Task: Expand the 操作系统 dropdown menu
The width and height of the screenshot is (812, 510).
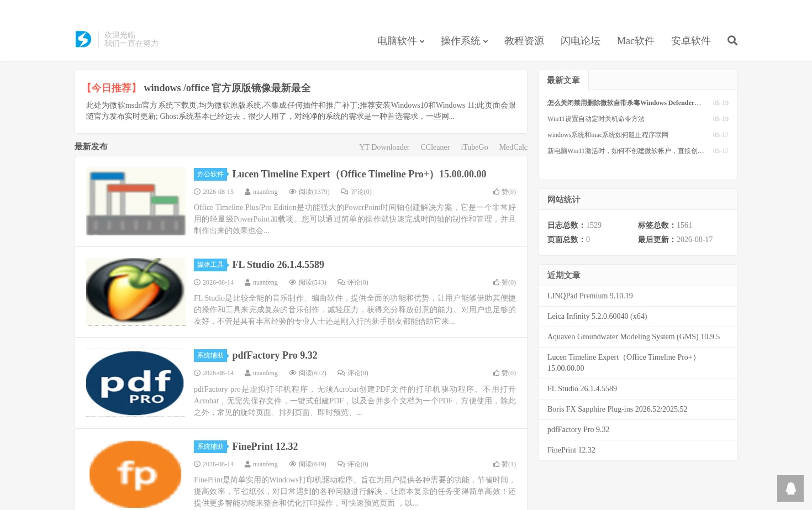Action: click(x=464, y=41)
